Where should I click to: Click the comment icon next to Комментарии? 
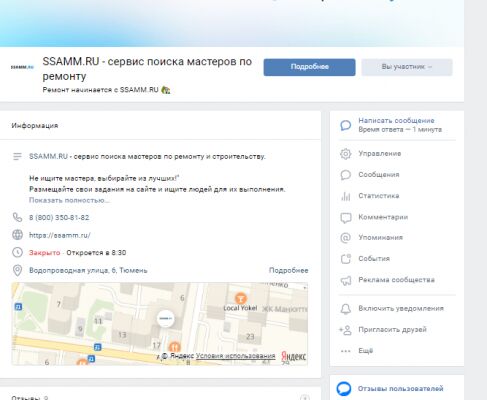[x=346, y=217]
